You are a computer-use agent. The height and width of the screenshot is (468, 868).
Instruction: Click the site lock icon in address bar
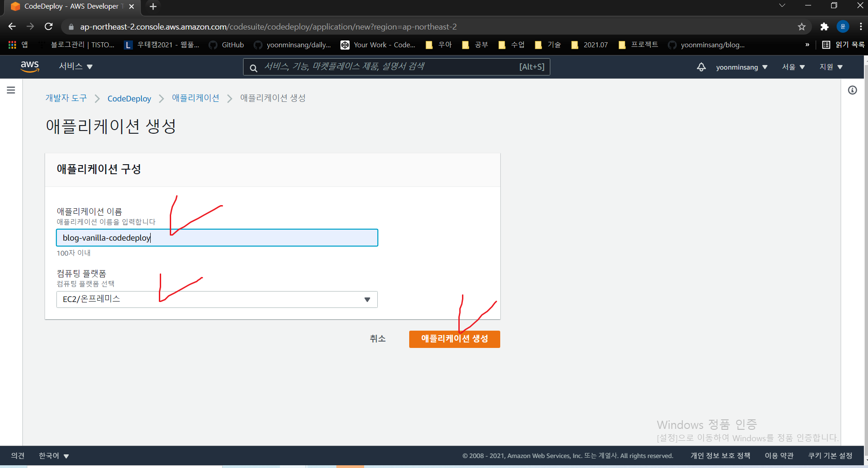[x=71, y=27]
